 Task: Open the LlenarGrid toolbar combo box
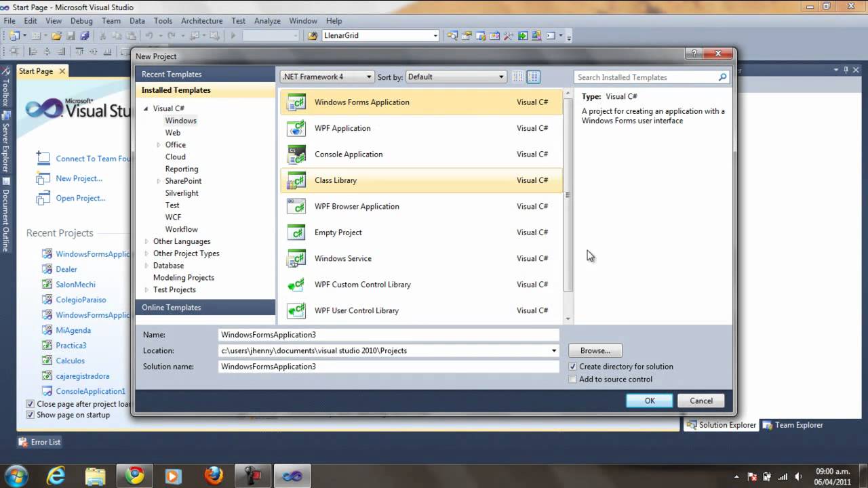tap(381, 36)
